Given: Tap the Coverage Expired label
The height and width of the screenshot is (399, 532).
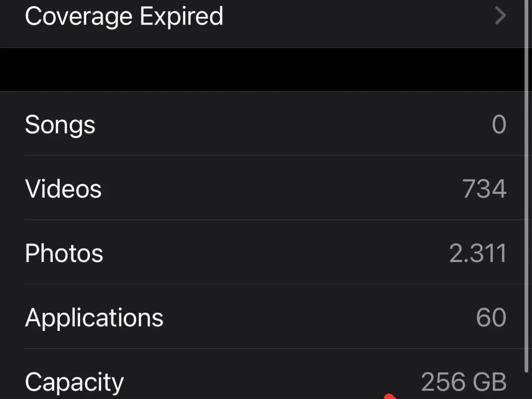Looking at the screenshot, I should pyautogui.click(x=124, y=17).
